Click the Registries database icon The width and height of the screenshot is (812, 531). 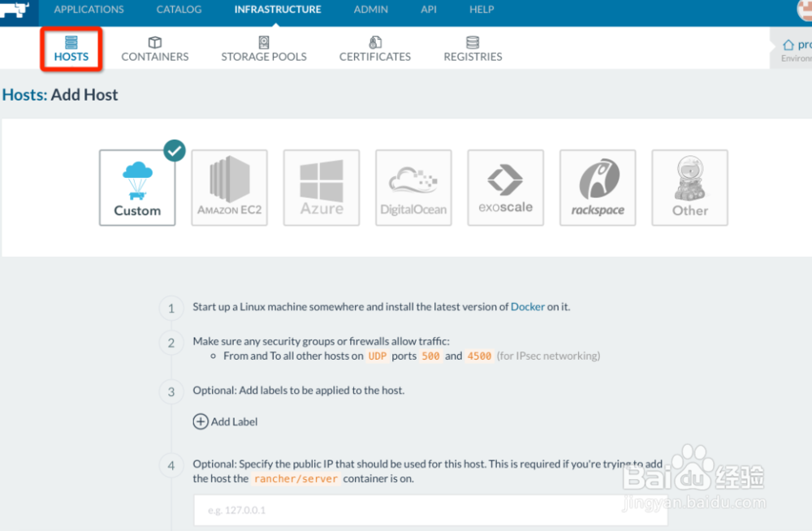coord(473,42)
